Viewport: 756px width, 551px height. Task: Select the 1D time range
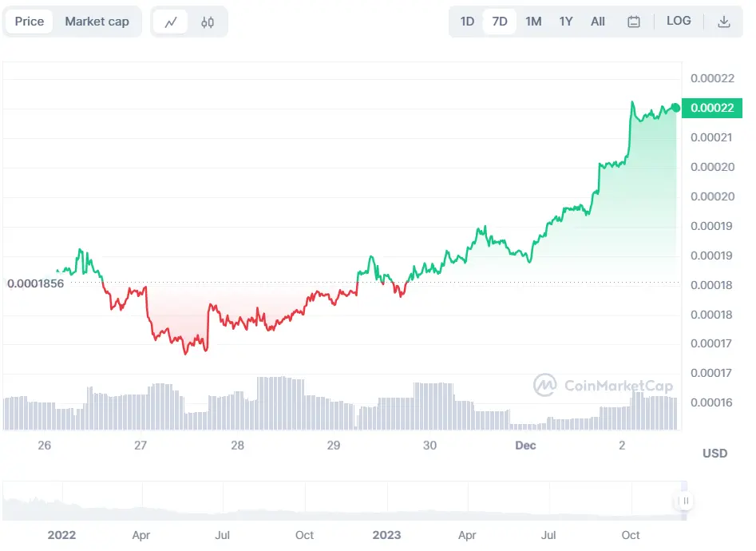pos(467,22)
